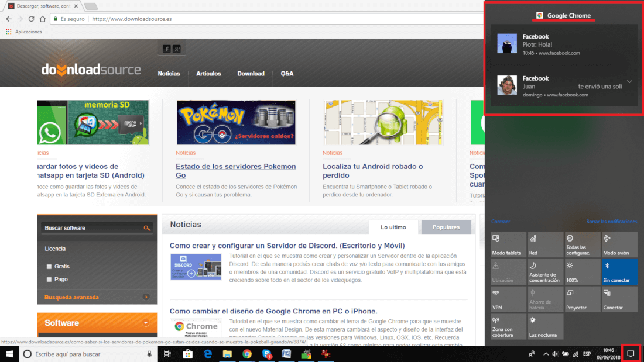644x362 pixels.
Task: Open the Piotr Facebook notification
Action: pos(564,44)
